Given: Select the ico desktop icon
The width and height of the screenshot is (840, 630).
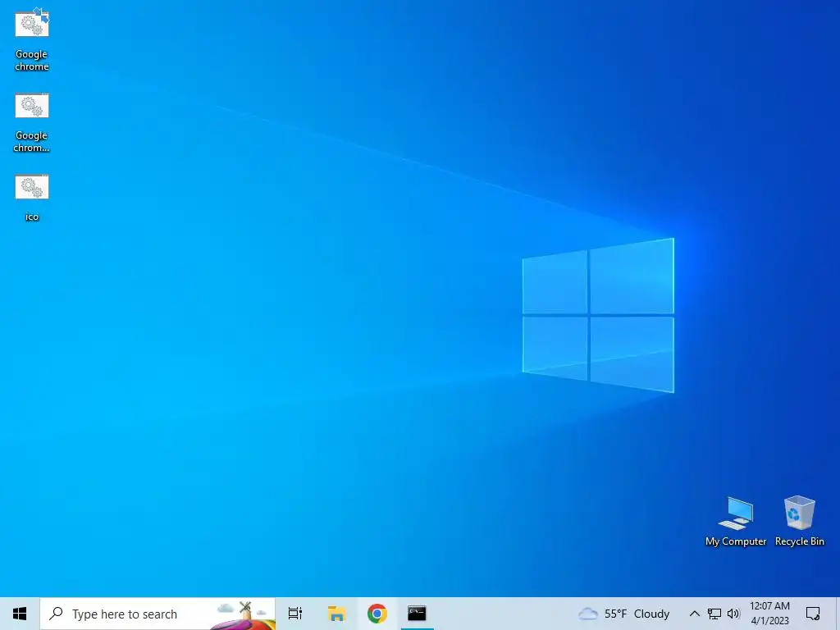Looking at the screenshot, I should click(x=32, y=197).
